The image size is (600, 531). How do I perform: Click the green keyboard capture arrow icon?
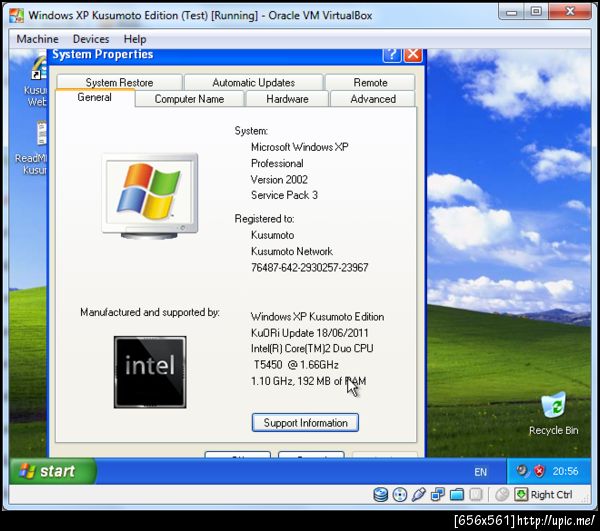521,494
